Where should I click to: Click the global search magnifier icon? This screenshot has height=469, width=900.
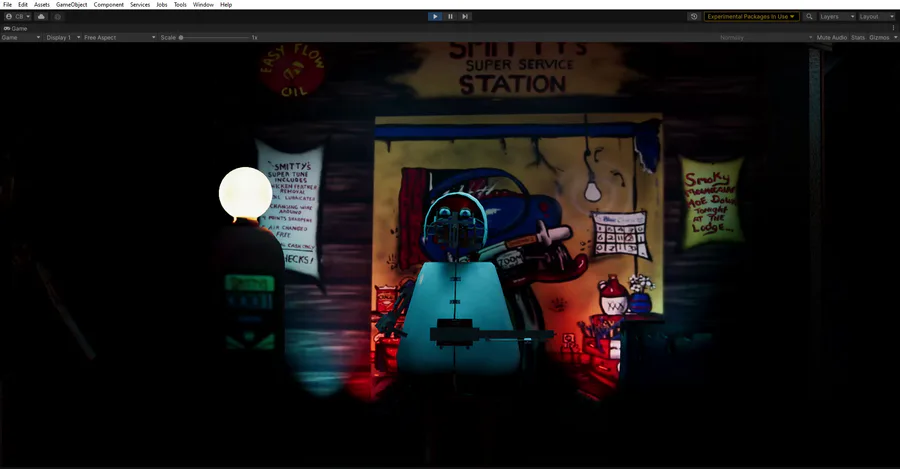point(809,17)
